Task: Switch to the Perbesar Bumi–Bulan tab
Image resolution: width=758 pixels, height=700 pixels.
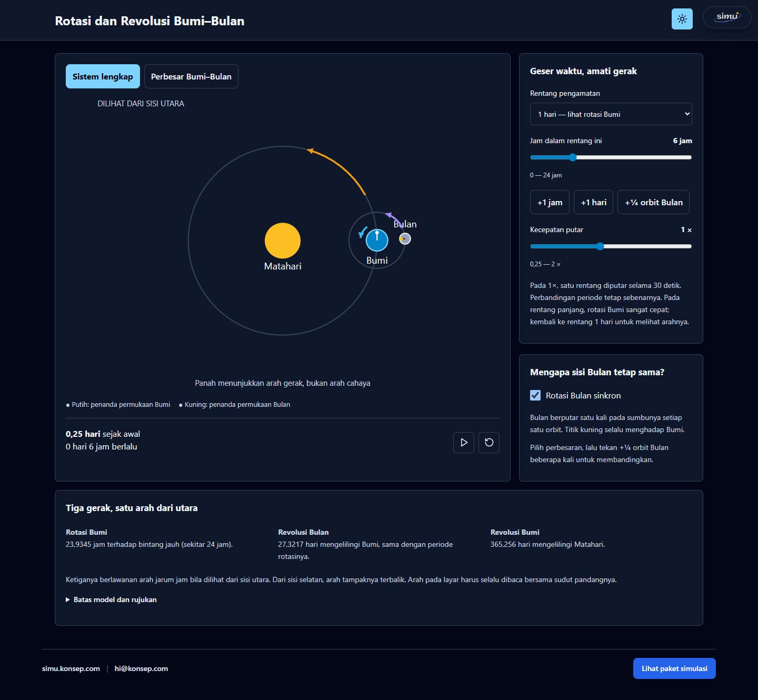Action: tap(191, 76)
